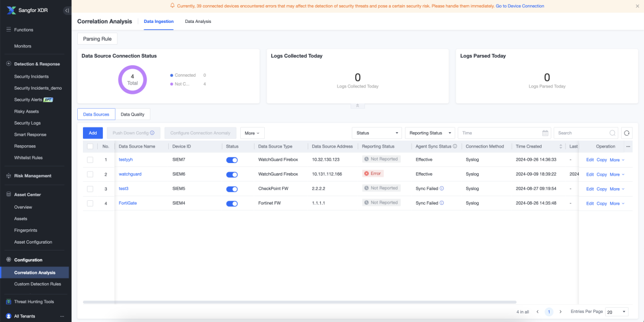Go to next page arrow
This screenshot has width=644, height=322.
click(560, 312)
